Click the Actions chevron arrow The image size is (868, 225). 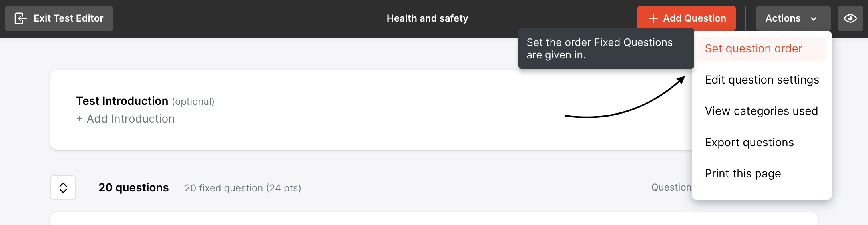click(x=814, y=19)
